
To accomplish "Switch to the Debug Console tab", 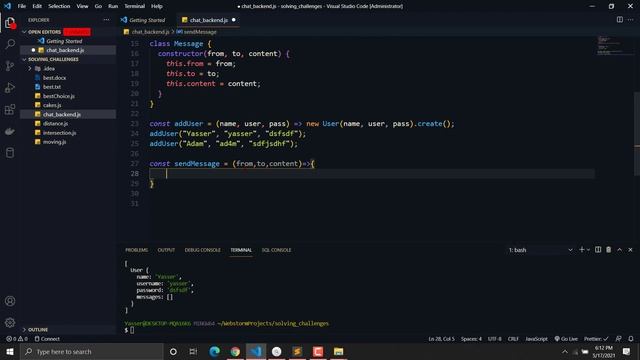I will (202, 250).
